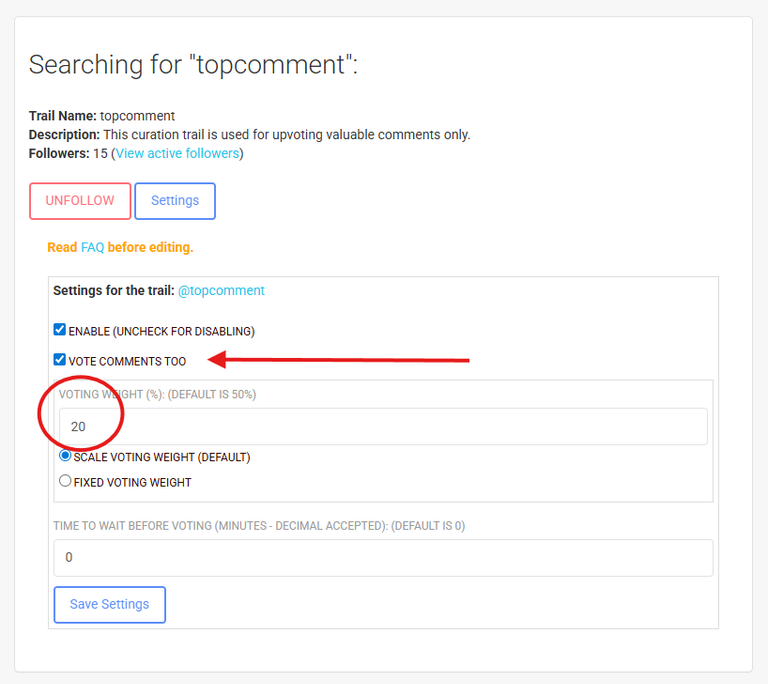Viewport: 768px width, 684px height.
Task: Select the SCALE VOTING WEIGHT radio button
Action: (x=65, y=456)
